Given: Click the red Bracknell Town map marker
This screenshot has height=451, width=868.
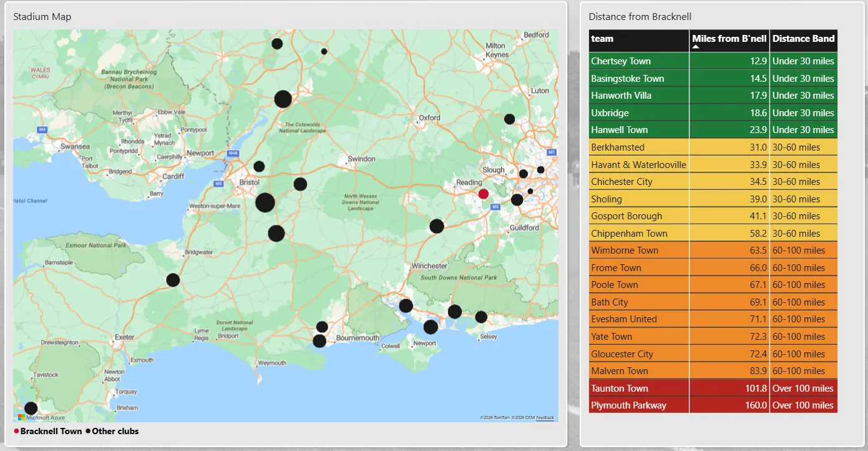Looking at the screenshot, I should (483, 194).
